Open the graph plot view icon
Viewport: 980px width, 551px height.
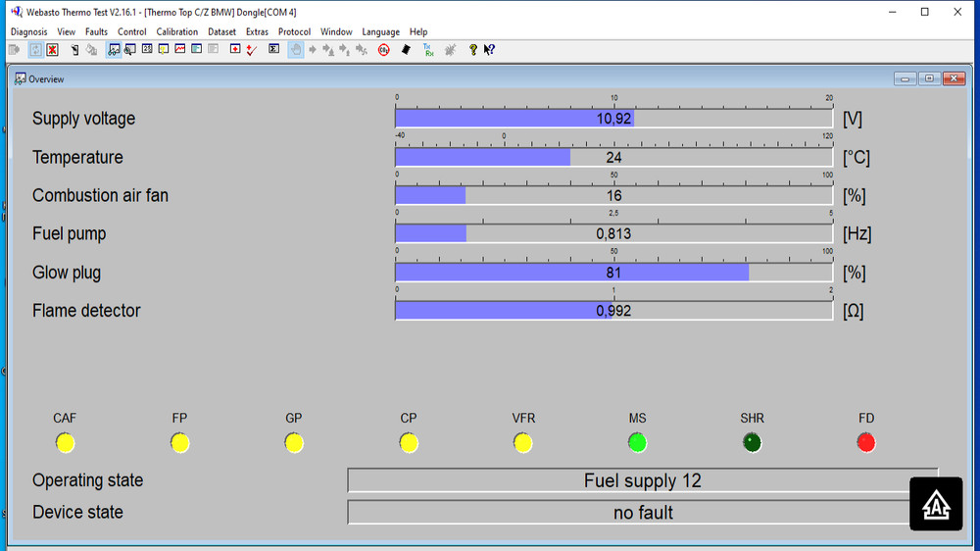tap(180, 49)
